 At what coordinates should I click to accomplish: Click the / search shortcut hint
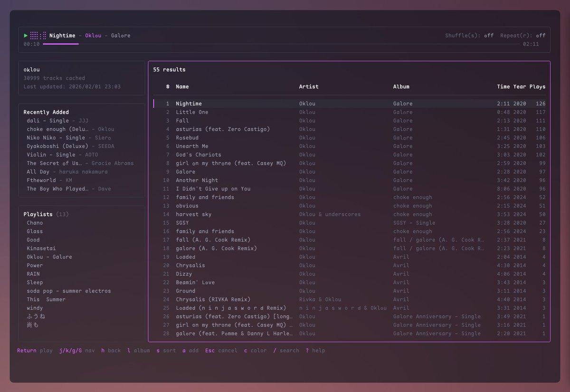(x=286, y=351)
